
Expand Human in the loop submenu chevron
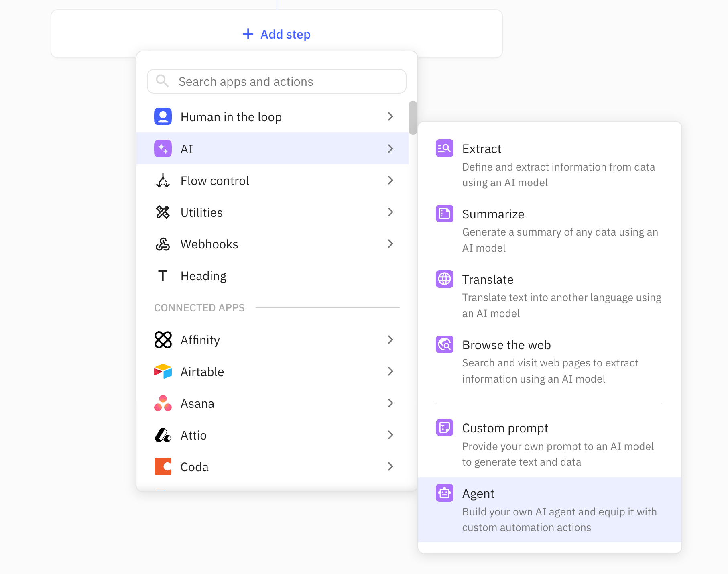(390, 116)
